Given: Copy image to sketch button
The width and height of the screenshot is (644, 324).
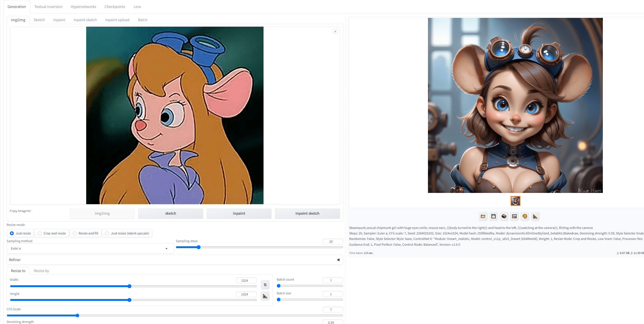Looking at the screenshot, I should tap(170, 214).
